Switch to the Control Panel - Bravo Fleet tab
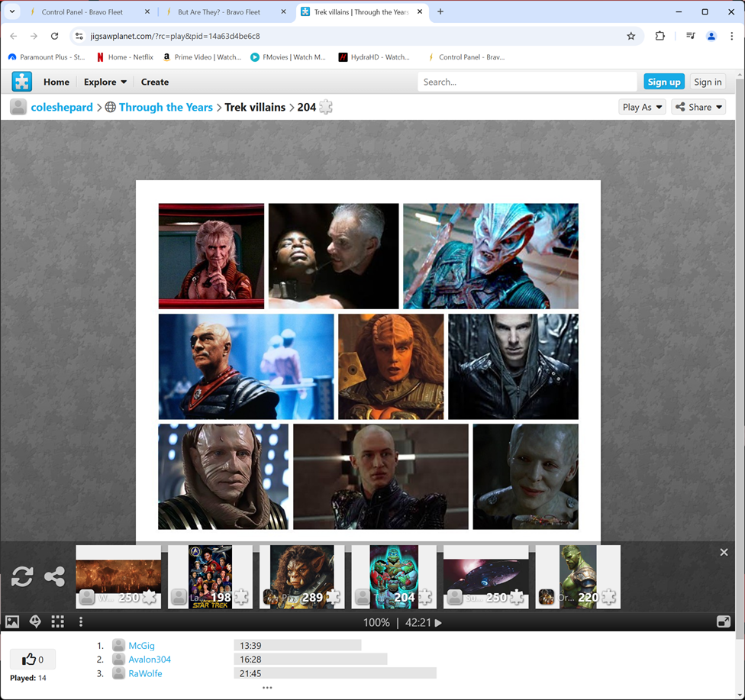 click(82, 12)
